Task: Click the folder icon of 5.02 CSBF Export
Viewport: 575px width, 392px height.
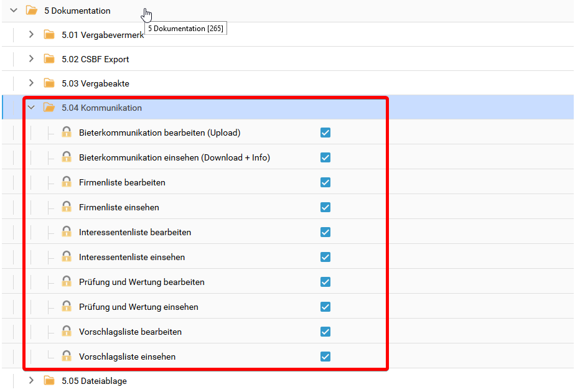Action: tap(49, 59)
